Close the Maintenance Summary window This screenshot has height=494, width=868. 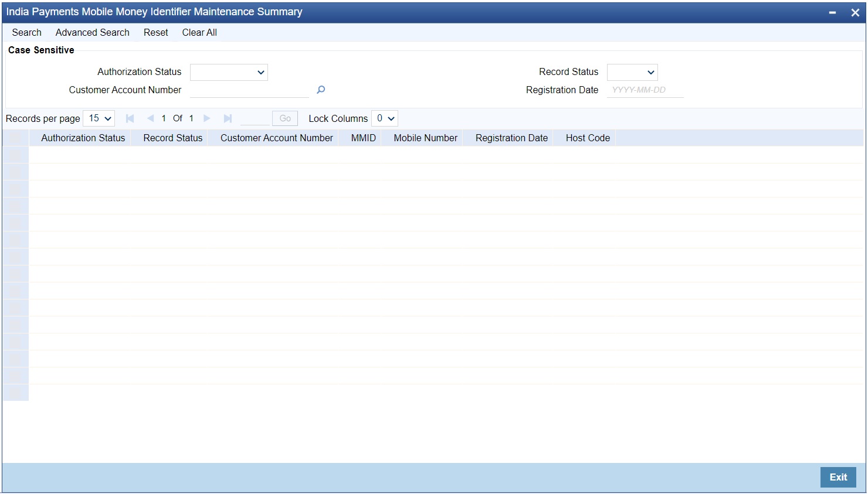pos(855,12)
